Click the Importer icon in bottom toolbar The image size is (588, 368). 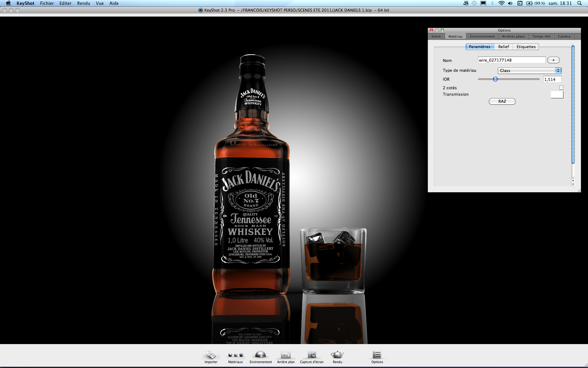(211, 355)
